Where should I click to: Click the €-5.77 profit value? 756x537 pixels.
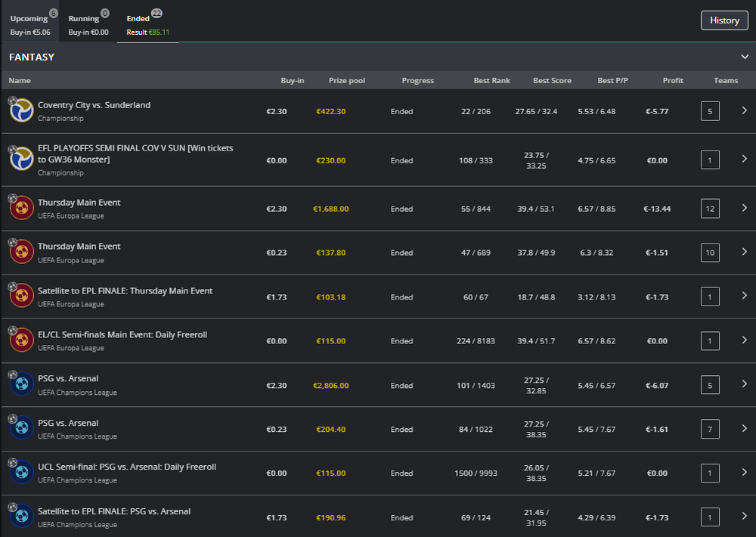click(657, 111)
